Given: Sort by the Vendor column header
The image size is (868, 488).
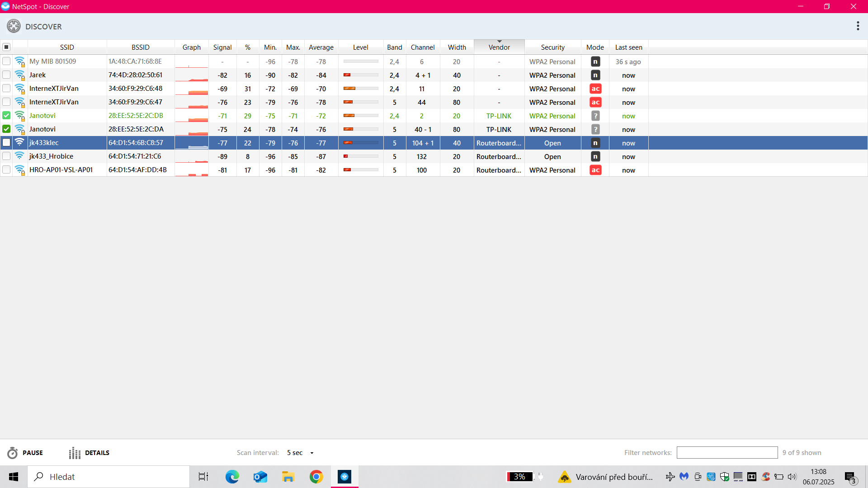Looking at the screenshot, I should coord(499,47).
